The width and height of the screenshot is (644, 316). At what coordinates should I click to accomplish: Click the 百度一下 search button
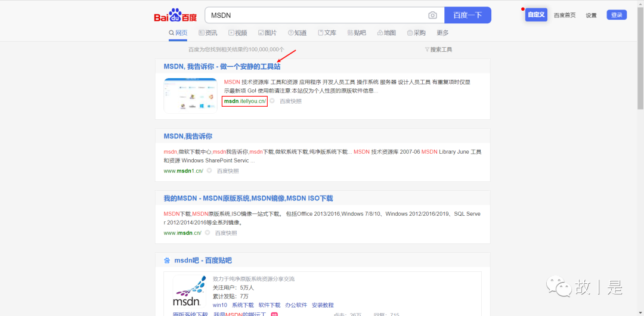pyautogui.click(x=467, y=16)
